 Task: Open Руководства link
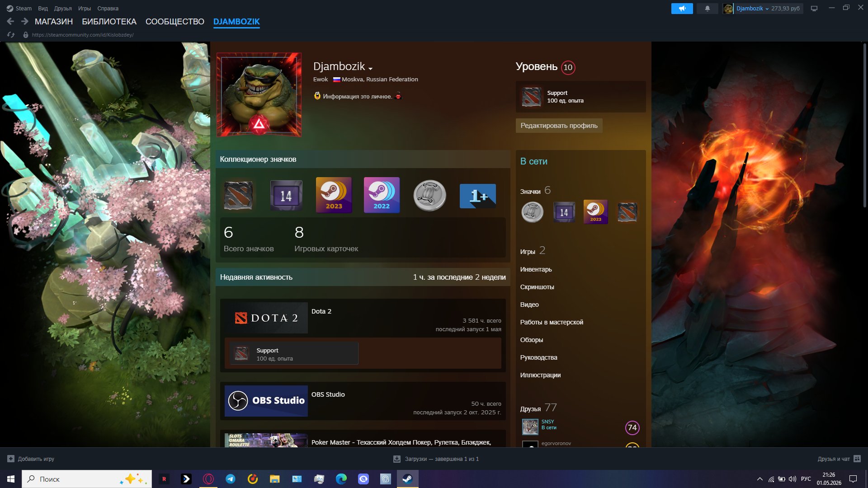[538, 357]
